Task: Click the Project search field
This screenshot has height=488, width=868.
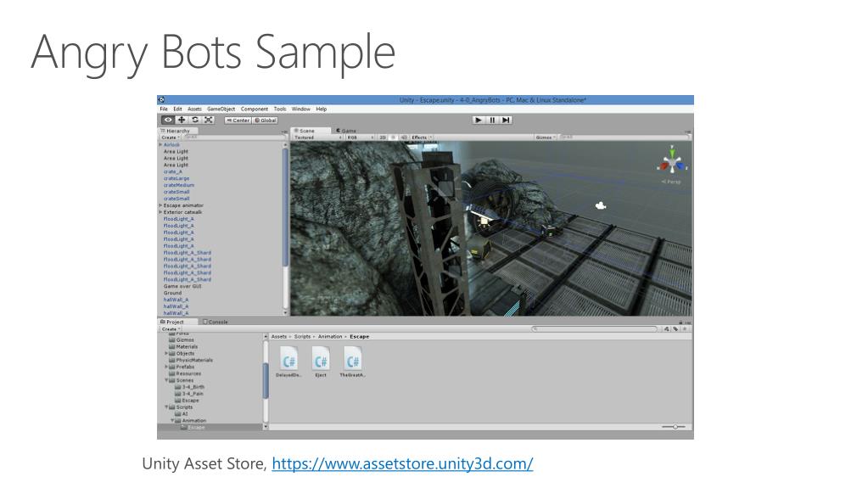Action: pos(595,329)
